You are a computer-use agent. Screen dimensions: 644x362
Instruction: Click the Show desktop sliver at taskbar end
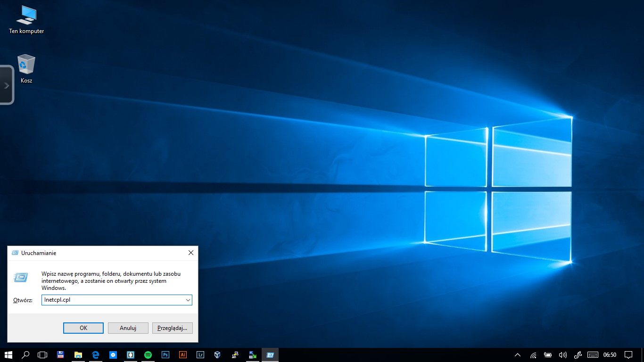[x=643, y=355]
